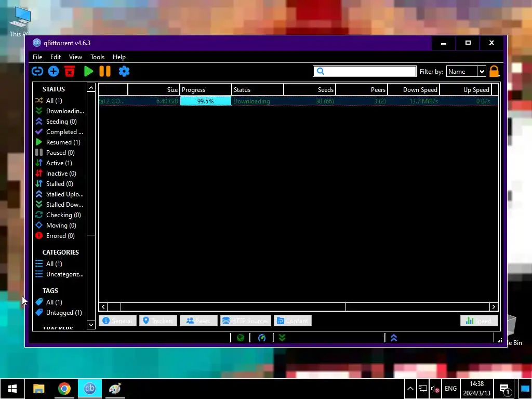Click the green download speed status icon

[282, 338]
